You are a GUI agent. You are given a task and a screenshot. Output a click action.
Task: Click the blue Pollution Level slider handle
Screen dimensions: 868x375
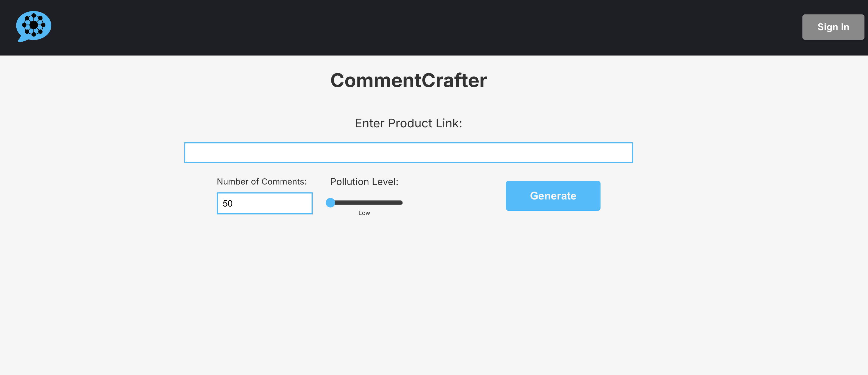pyautogui.click(x=331, y=203)
